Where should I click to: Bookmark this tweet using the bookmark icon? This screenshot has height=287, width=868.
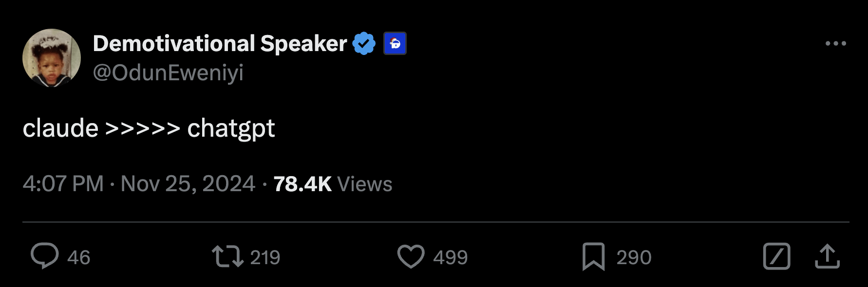click(x=593, y=256)
